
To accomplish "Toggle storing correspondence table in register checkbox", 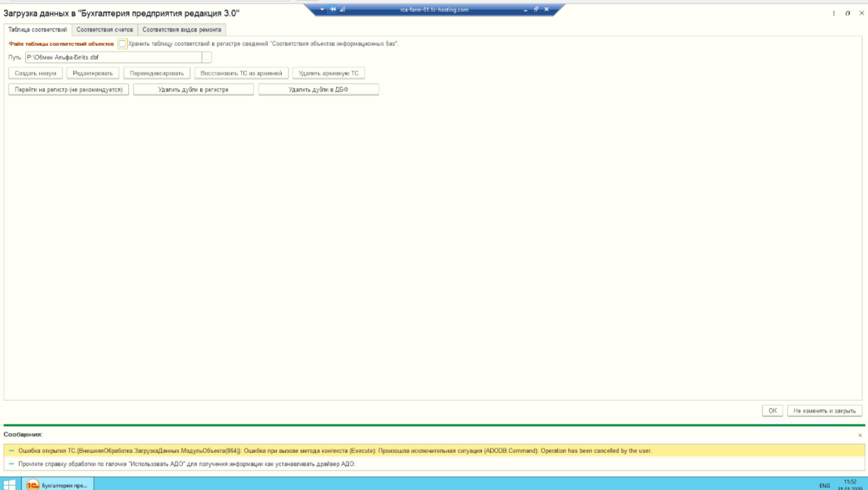I will (123, 44).
